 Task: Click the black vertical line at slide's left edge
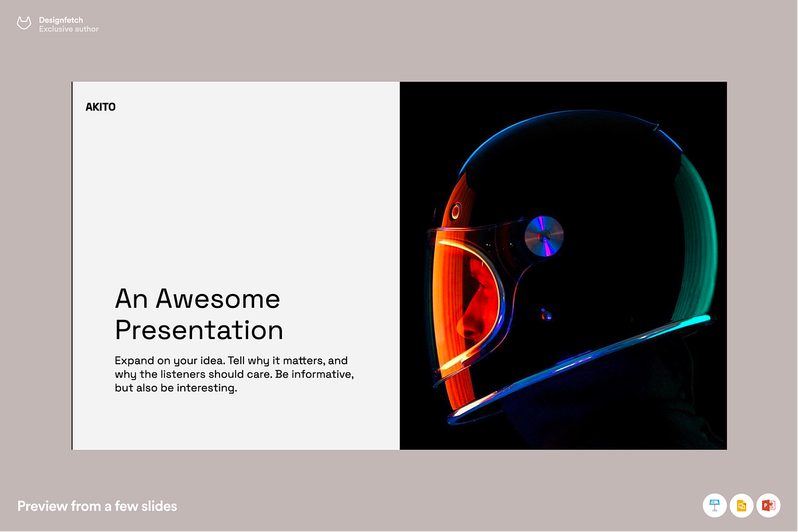[72, 266]
